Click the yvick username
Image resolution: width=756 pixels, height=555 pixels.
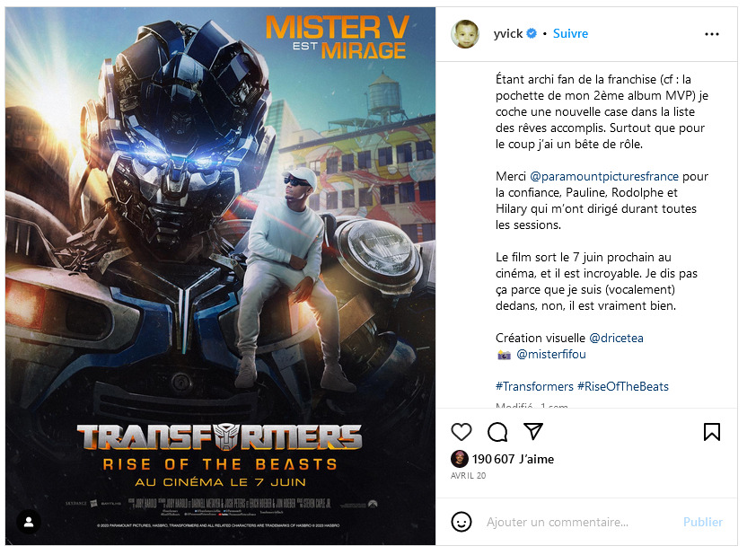507,34
